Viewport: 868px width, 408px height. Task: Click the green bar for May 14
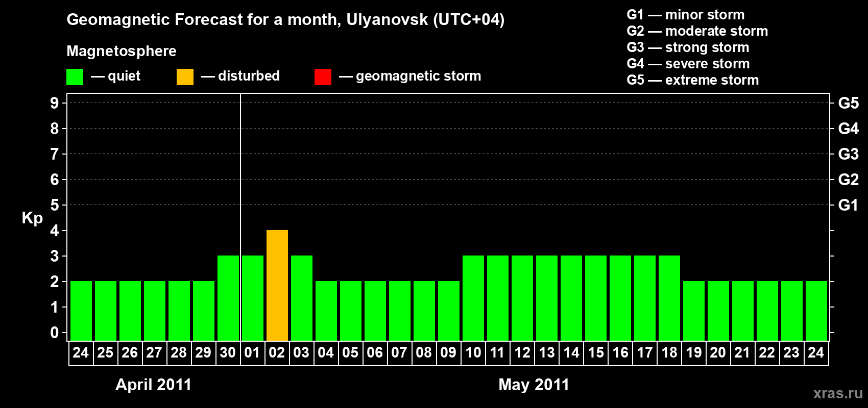[571, 298]
